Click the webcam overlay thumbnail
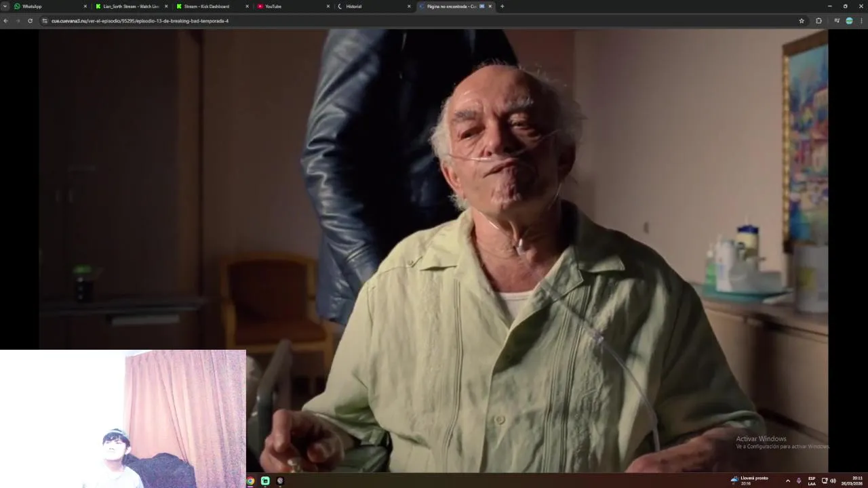The image size is (868, 488). [123, 418]
